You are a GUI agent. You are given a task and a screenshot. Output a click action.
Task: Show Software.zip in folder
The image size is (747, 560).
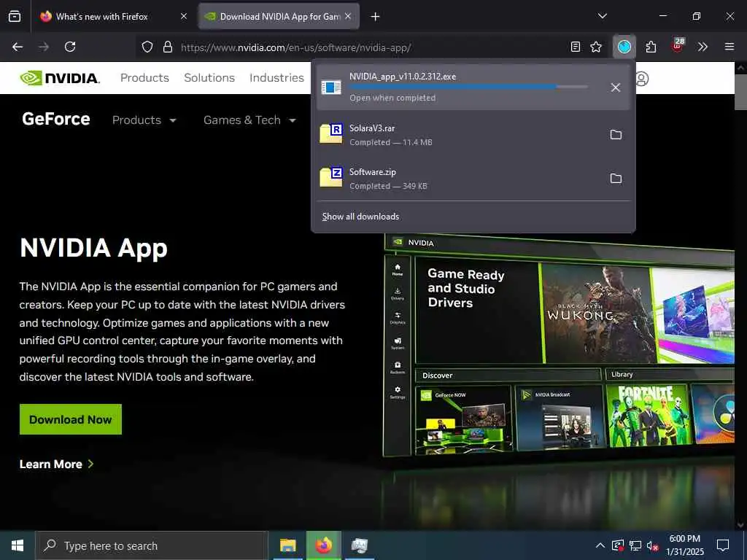[x=616, y=179]
